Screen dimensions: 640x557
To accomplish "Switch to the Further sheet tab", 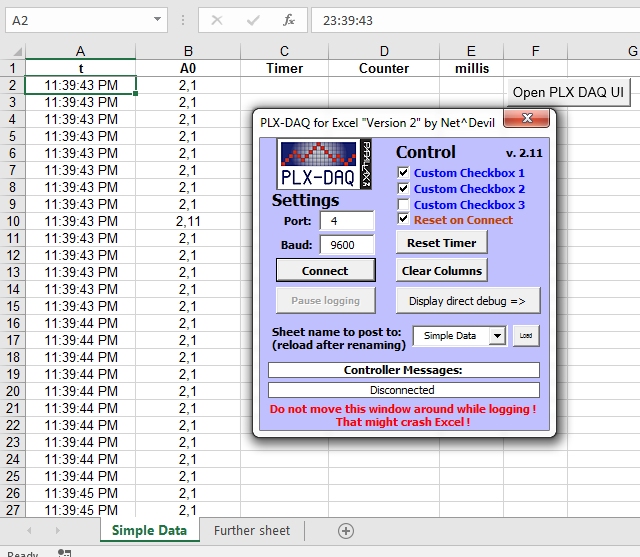I will click(x=252, y=530).
